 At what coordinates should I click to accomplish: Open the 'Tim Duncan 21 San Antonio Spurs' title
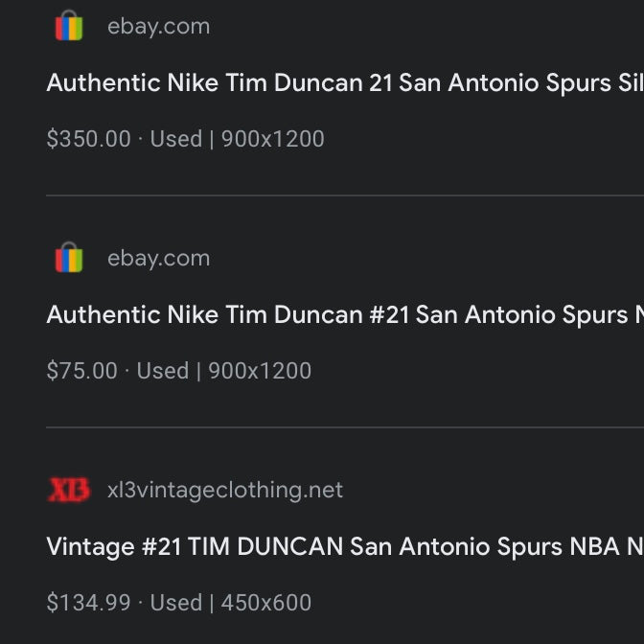(343, 82)
